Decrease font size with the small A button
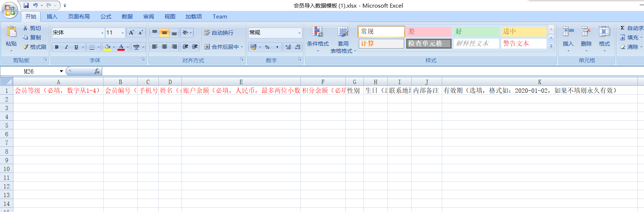This screenshot has height=212, width=644. click(141, 33)
